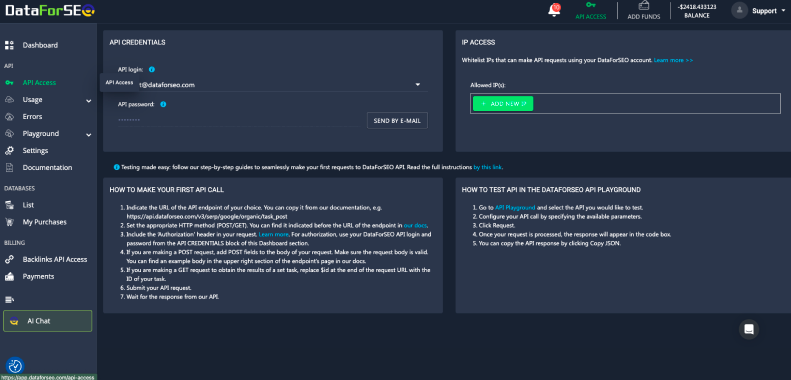Click the AI Chat icon
This screenshot has height=380, width=791.
tap(15, 321)
